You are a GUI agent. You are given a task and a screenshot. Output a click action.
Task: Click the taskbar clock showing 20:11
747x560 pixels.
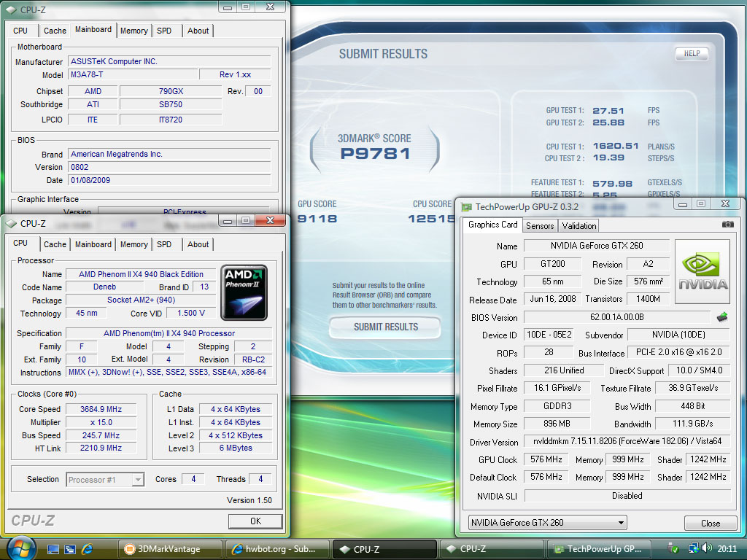(727, 548)
